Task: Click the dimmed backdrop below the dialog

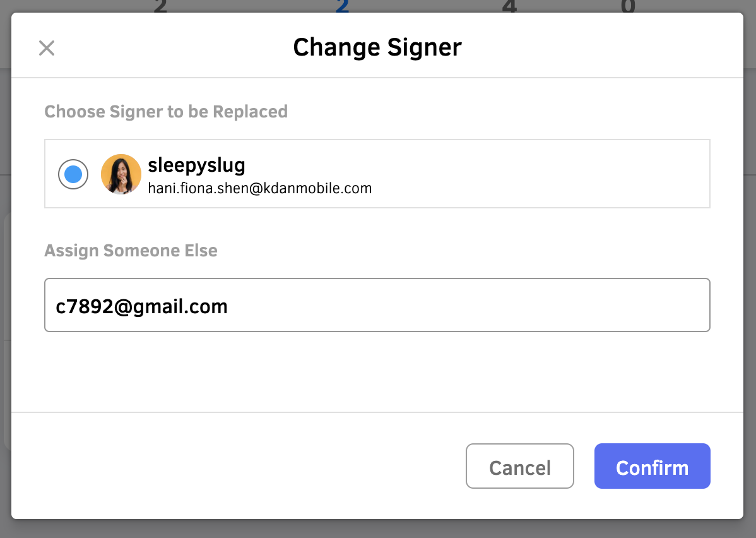Action: [x=378, y=529]
